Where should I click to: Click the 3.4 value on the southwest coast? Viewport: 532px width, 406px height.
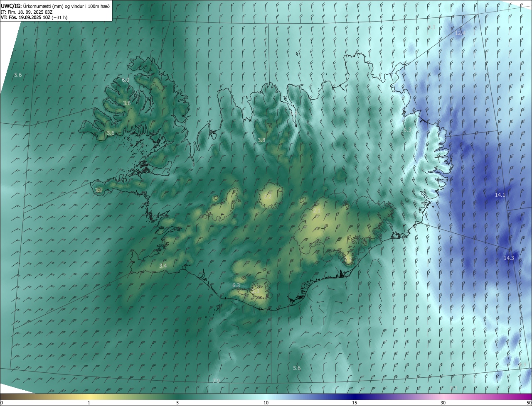[x=163, y=266]
